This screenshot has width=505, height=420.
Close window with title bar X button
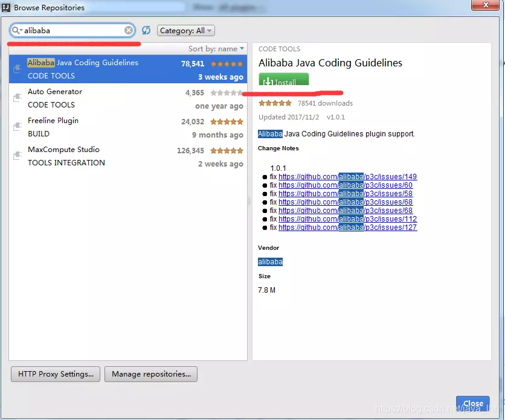pyautogui.click(x=485, y=5)
